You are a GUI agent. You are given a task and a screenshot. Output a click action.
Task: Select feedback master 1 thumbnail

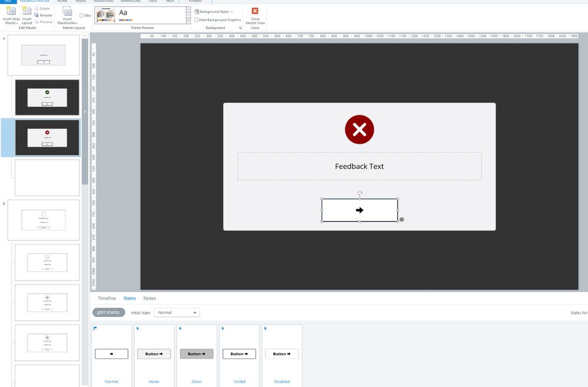pyautogui.click(x=44, y=55)
